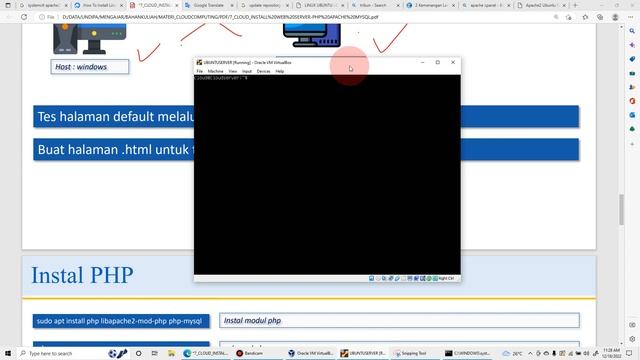Viewport: 640px width, 360px height.
Task: Click the hard disk activity icon in VirtualBox status bar
Action: click(371, 278)
